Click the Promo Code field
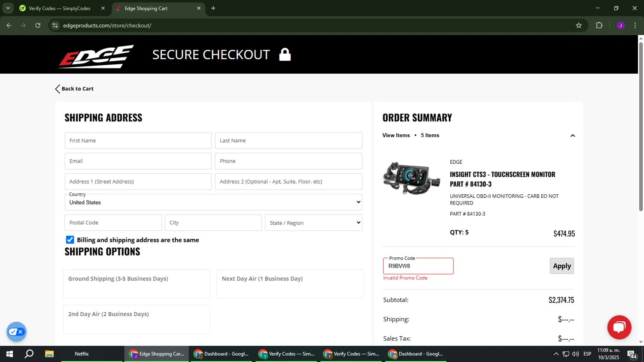The image size is (644, 362). (418, 266)
